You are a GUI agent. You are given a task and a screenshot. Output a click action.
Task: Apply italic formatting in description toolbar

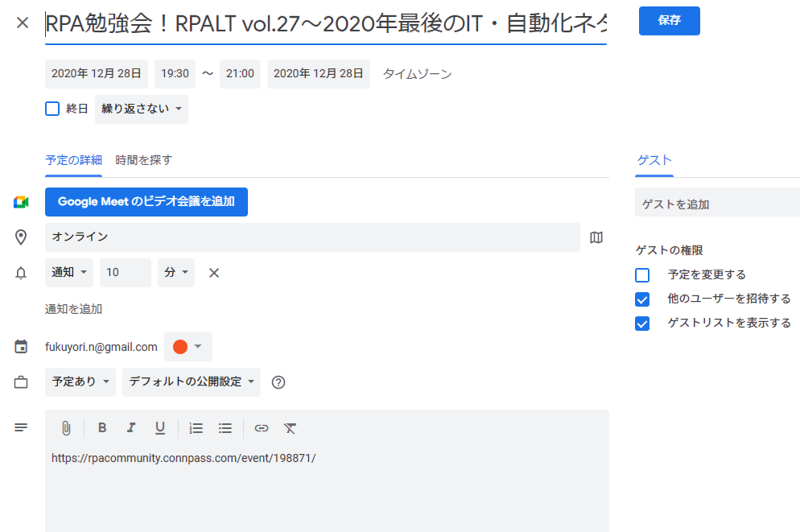tap(130, 427)
